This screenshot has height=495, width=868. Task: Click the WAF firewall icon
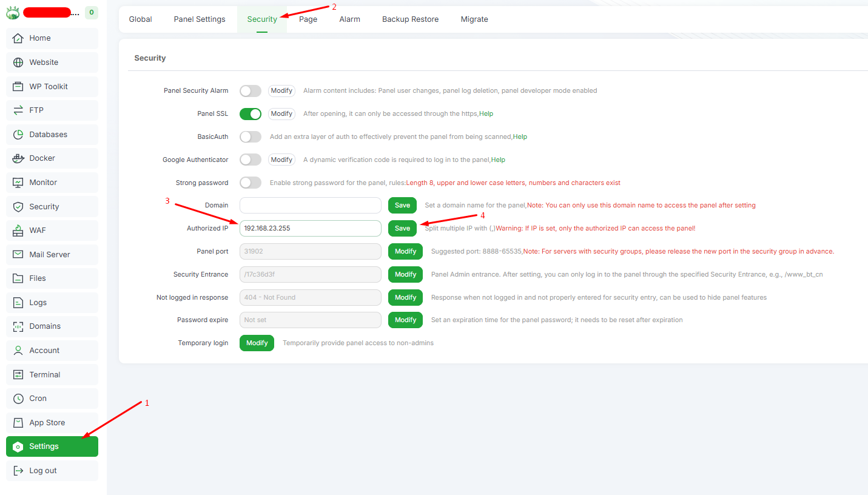(18, 231)
